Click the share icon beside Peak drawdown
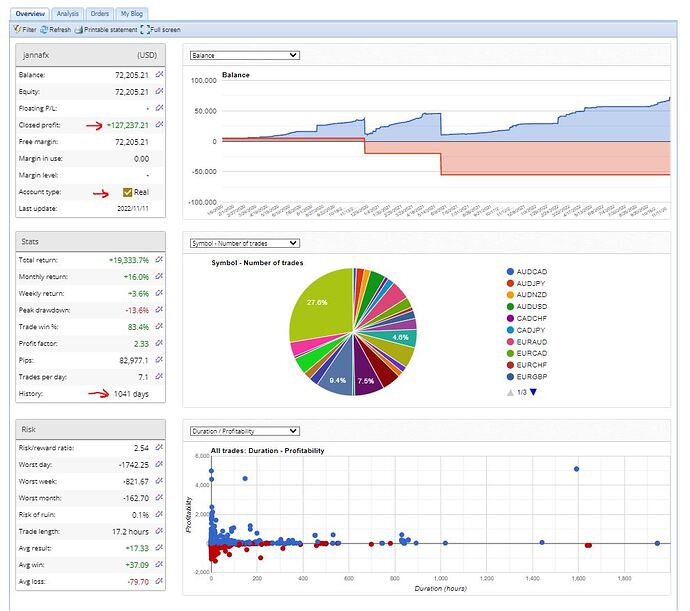Screen dimensions: 690x611 pyautogui.click(x=159, y=310)
